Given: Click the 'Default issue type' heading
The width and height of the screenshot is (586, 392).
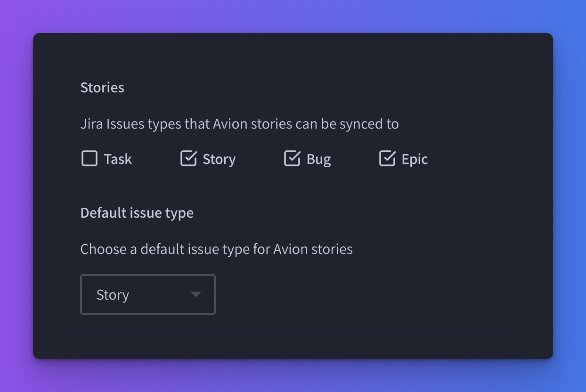Looking at the screenshot, I should click(137, 213).
